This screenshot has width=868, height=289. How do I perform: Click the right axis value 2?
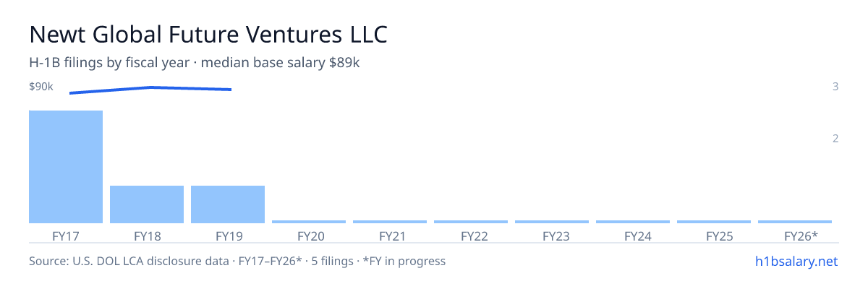coord(835,139)
